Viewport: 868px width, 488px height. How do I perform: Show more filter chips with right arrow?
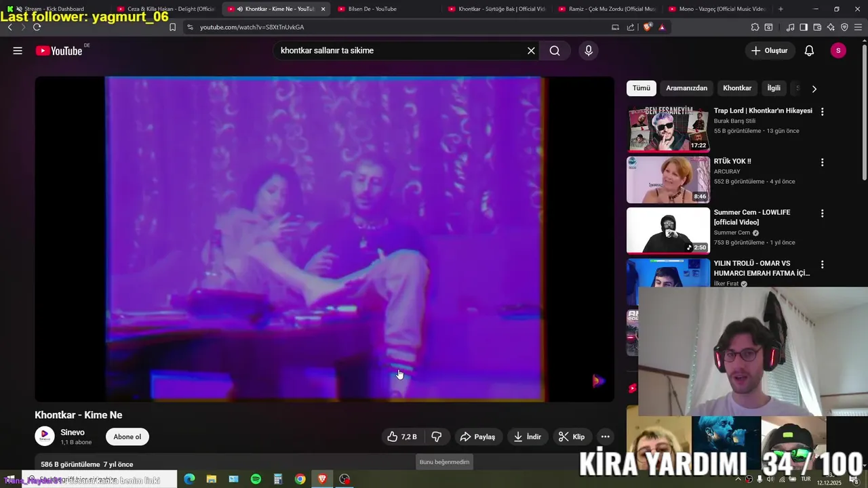click(x=814, y=88)
